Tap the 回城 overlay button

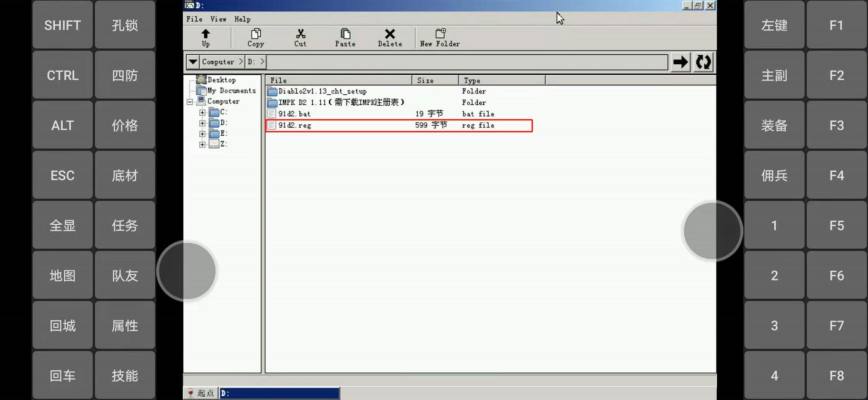tap(62, 326)
